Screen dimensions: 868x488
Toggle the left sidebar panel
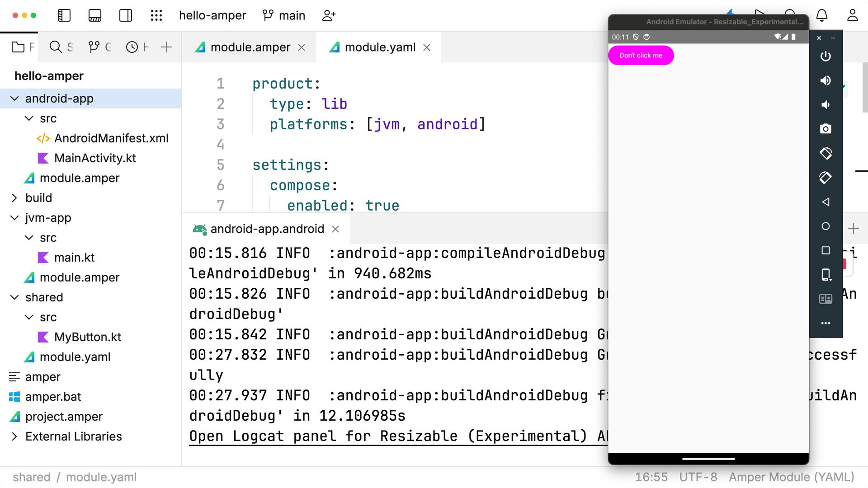(x=64, y=15)
